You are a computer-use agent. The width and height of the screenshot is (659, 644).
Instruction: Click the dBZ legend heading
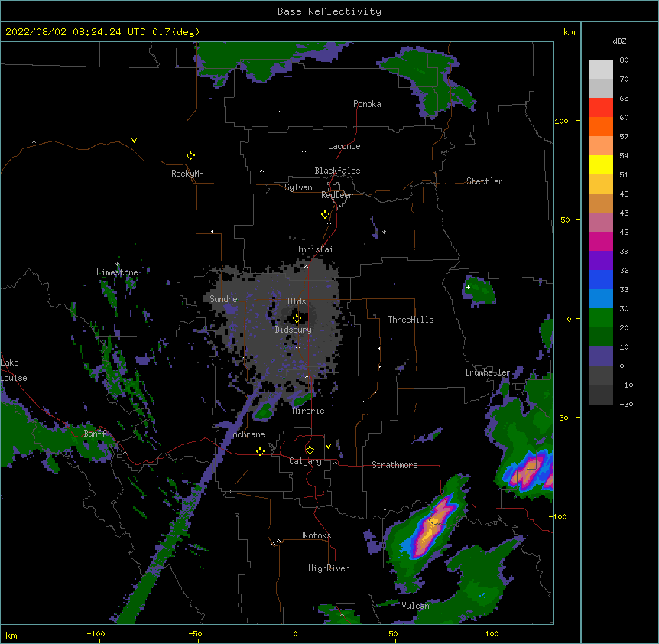click(x=619, y=41)
